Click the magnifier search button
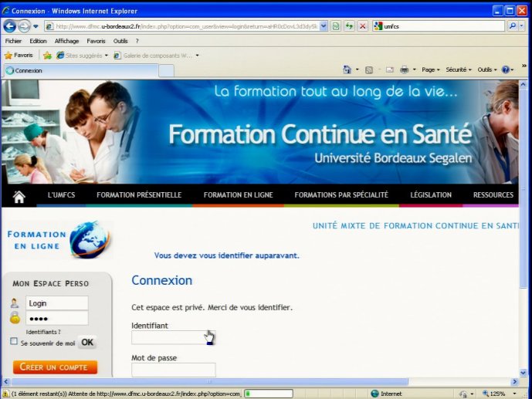 pyautogui.click(x=513, y=26)
